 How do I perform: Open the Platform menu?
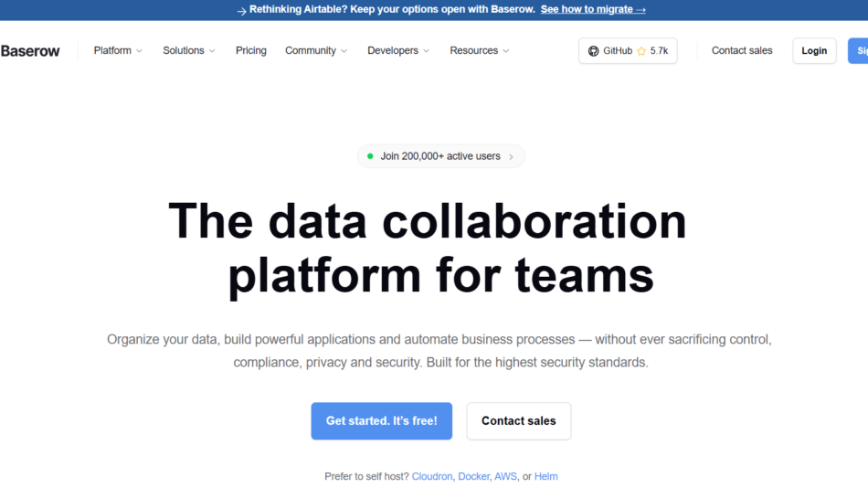[x=118, y=50]
